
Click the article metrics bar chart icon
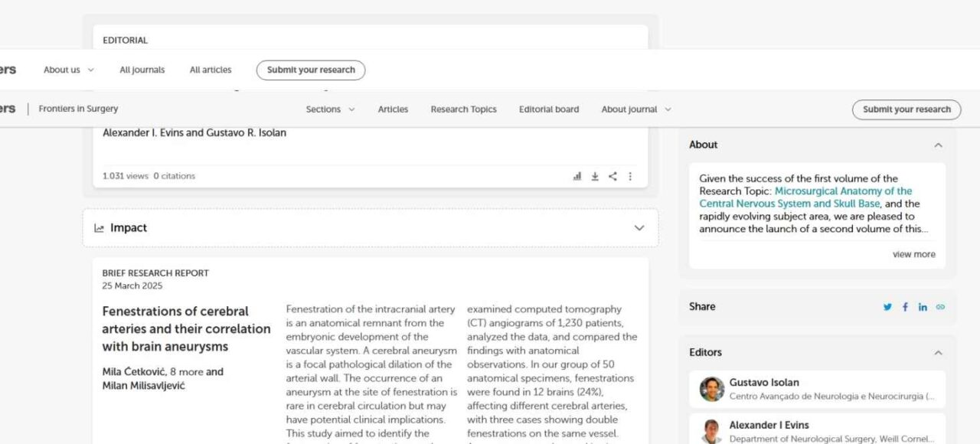(x=577, y=176)
